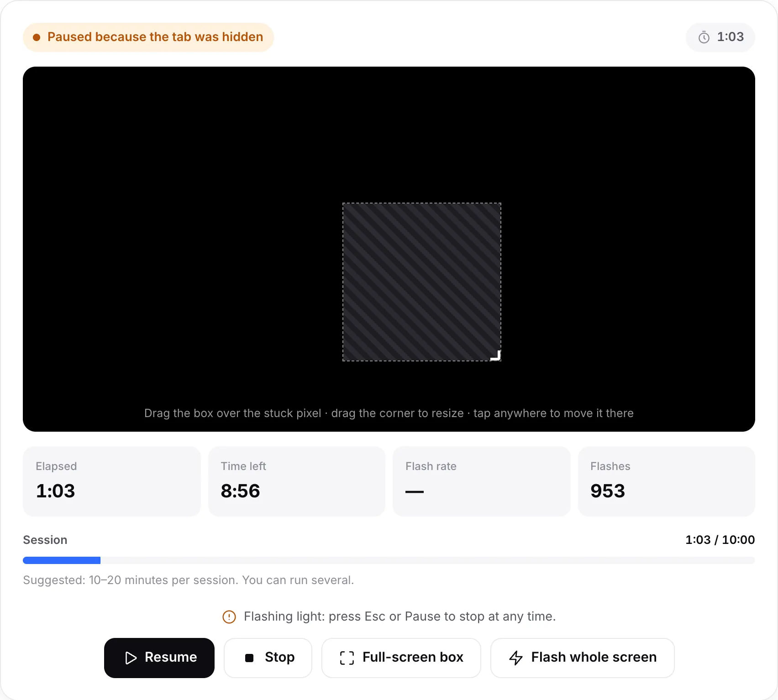Click the Stop square icon

(249, 658)
